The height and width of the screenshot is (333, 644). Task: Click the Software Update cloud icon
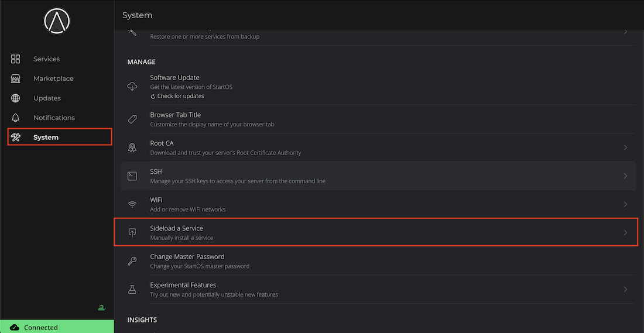132,87
